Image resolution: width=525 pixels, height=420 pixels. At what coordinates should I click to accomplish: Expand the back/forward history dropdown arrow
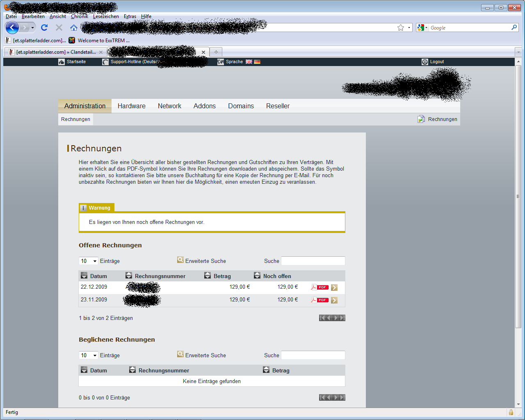32,27
